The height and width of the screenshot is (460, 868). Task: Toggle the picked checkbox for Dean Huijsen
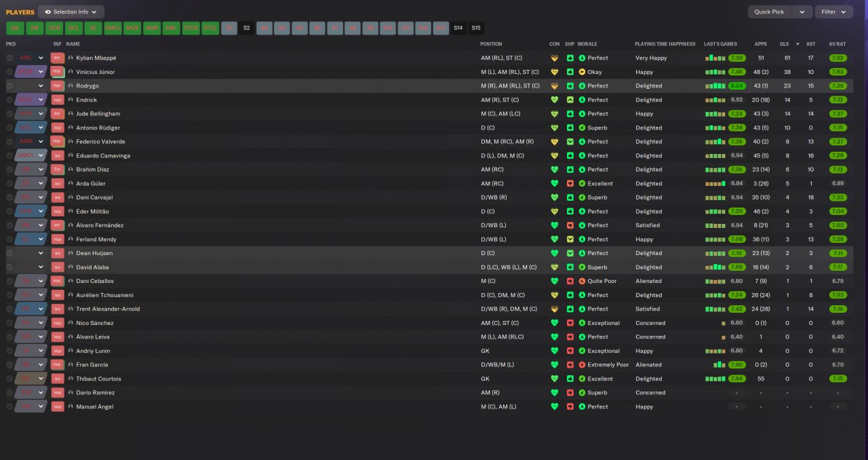coord(9,253)
